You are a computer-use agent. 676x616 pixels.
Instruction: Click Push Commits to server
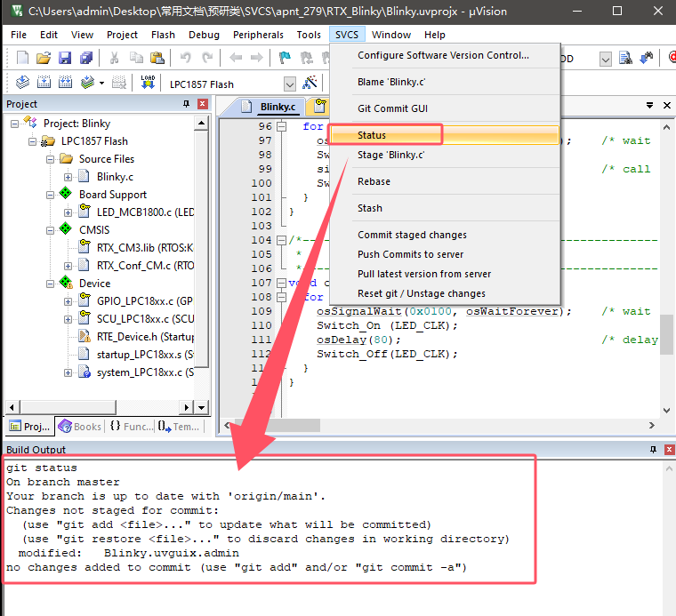pyautogui.click(x=410, y=254)
